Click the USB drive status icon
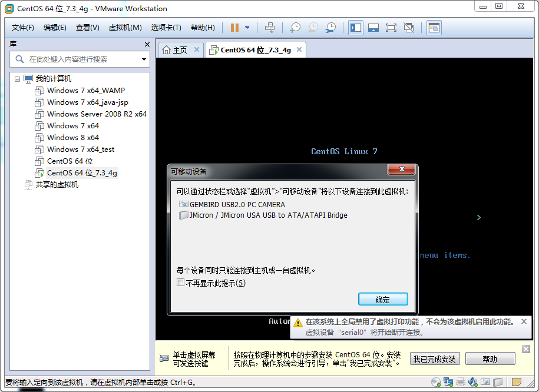Viewport: 539px width, 392px height. coord(497,382)
